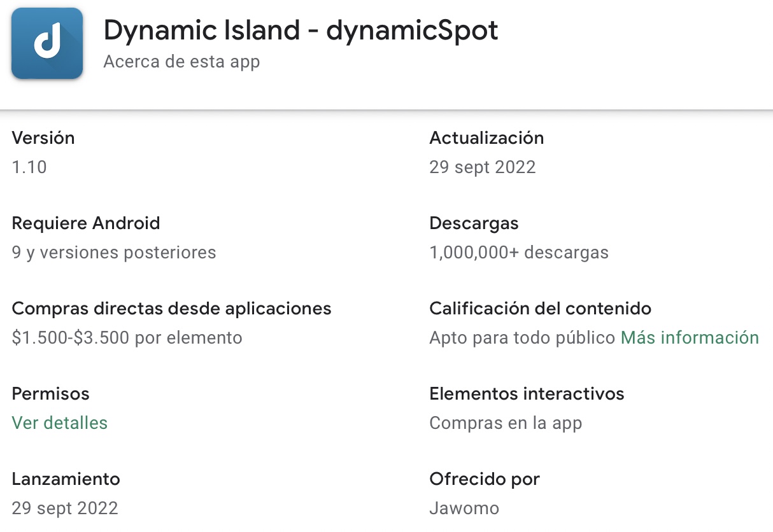The height and width of the screenshot is (532, 773).
Task: Open Ver detalles under Permisos
Action: (x=60, y=423)
